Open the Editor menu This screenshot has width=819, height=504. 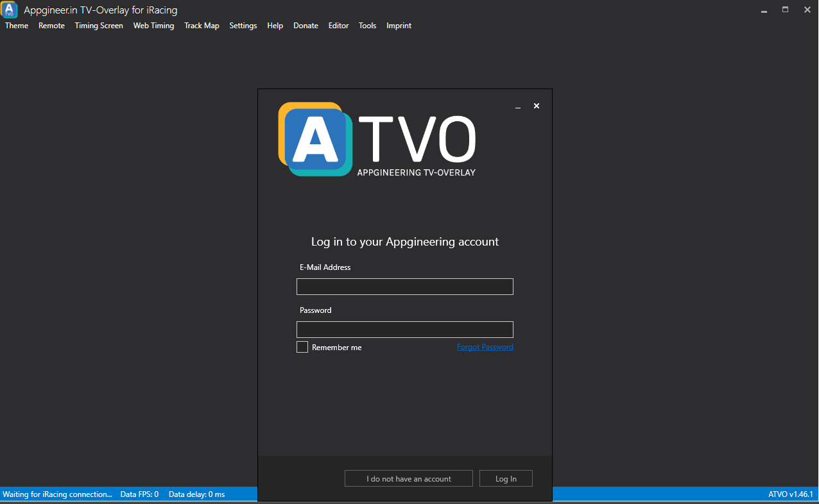338,26
